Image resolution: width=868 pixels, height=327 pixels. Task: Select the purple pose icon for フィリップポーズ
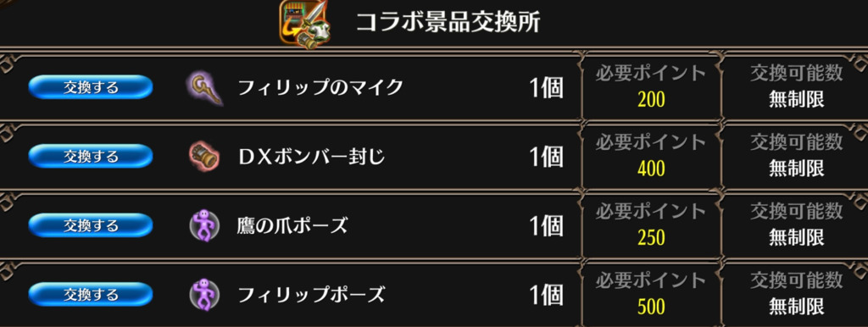click(204, 294)
